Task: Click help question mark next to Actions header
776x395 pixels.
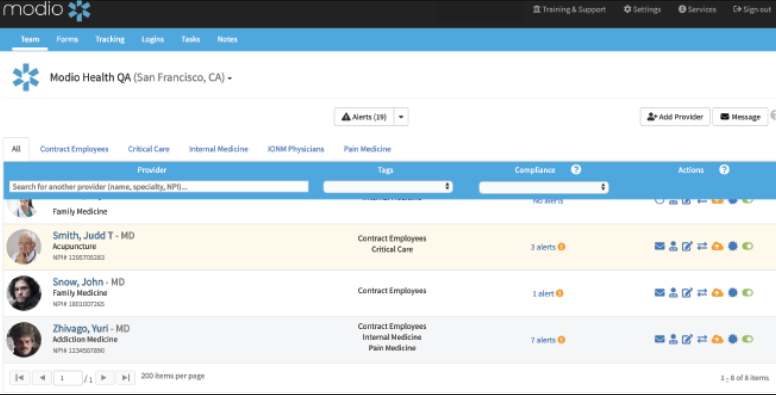Action: pos(724,169)
